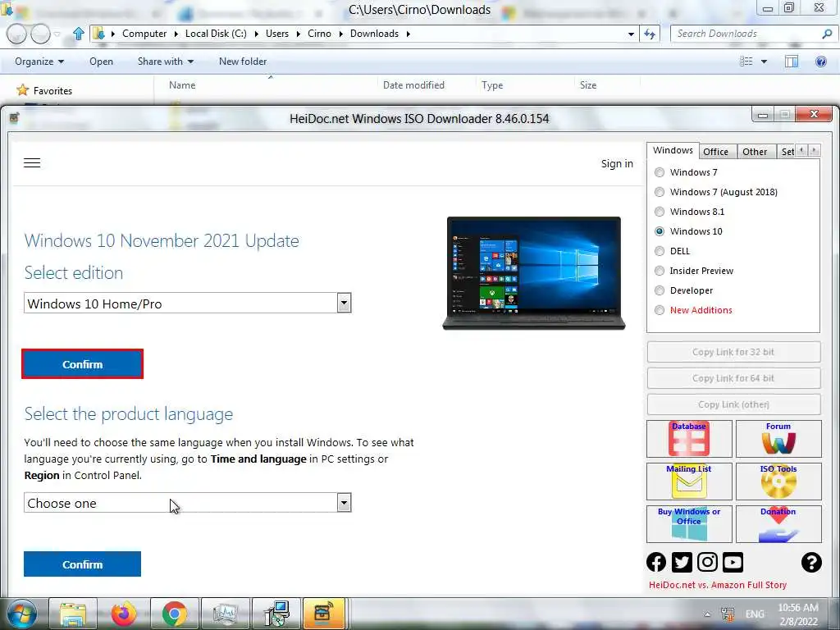This screenshot has width=840, height=630.
Task: Open the Database tile
Action: coord(689,438)
